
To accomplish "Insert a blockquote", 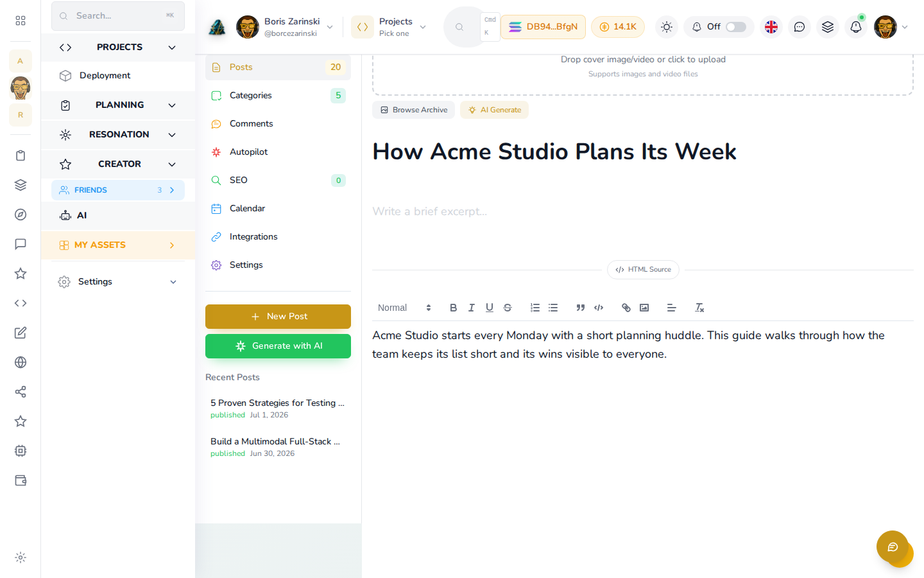I will [581, 308].
